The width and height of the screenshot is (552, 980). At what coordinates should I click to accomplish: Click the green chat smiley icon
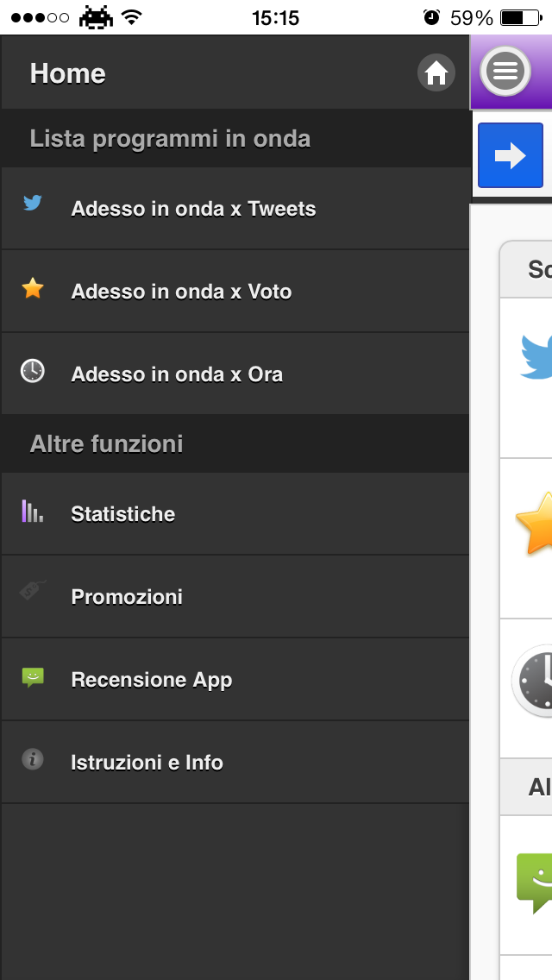tap(33, 677)
